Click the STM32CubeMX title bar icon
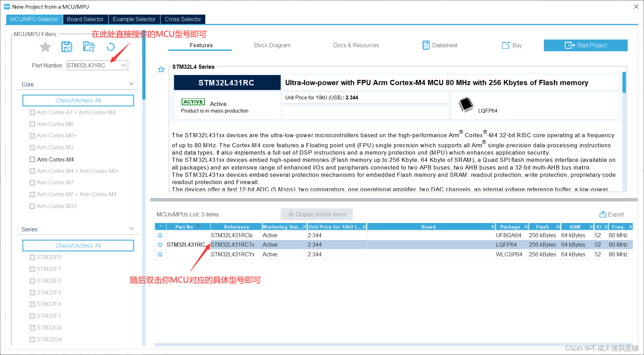This screenshot has width=644, height=355. (7, 7)
